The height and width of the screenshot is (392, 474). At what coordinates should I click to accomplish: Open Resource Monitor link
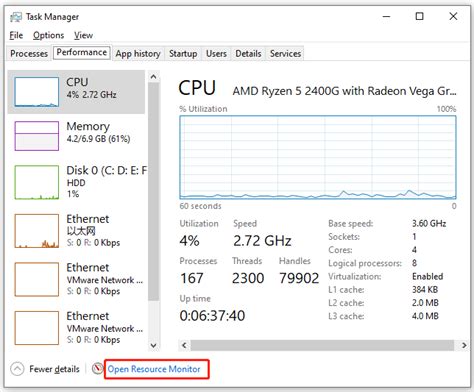154,369
